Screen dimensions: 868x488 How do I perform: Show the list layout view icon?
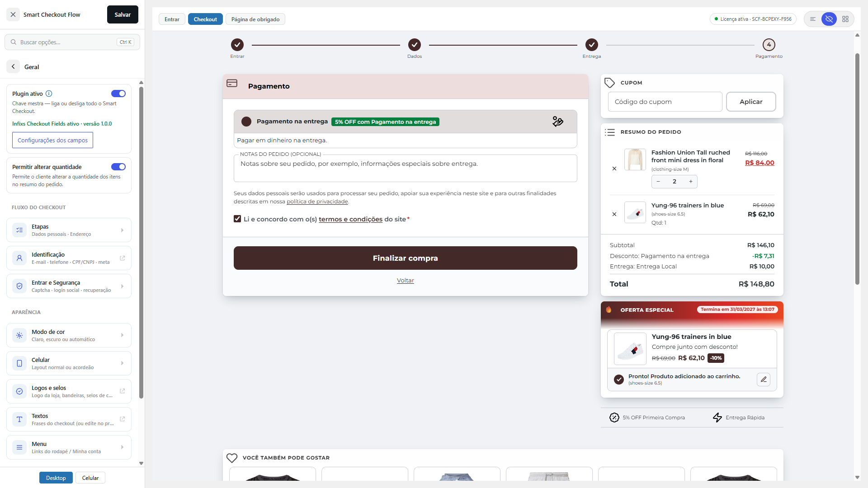(x=813, y=19)
